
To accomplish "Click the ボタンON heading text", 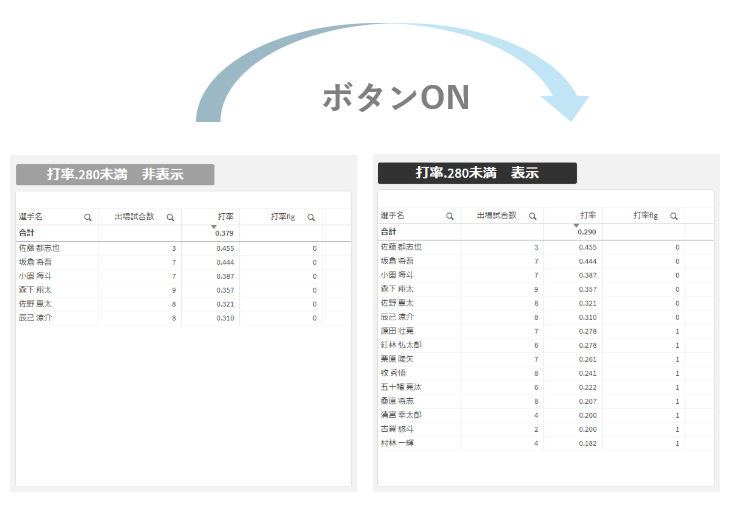I will pyautogui.click(x=395, y=97).
